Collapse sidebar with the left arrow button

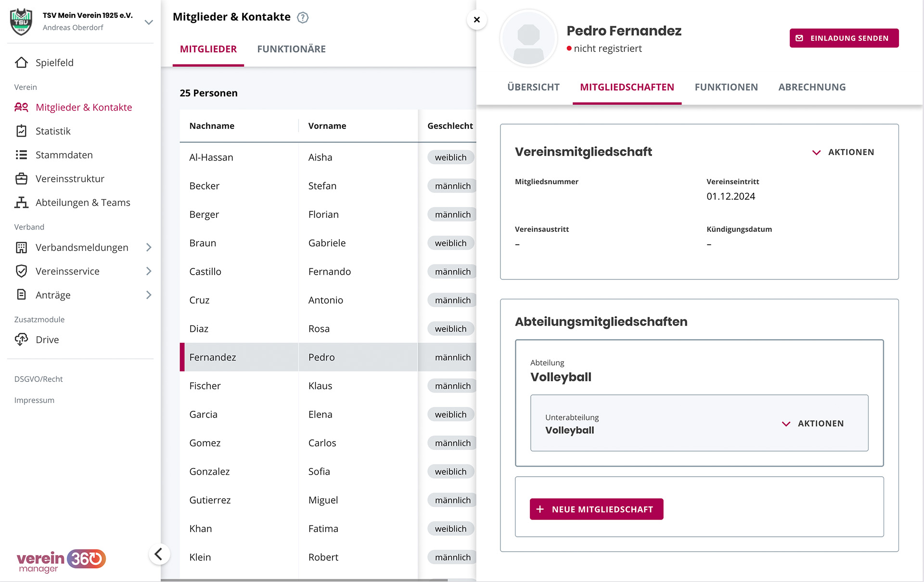[x=159, y=554]
